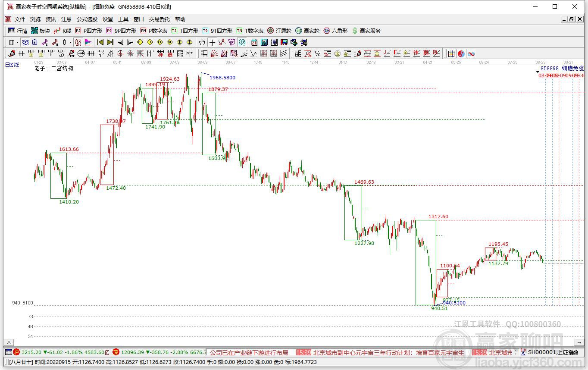Click the 1968.5800 peak price label
Image resolution: width=588 pixels, height=370 pixels.
pos(222,78)
